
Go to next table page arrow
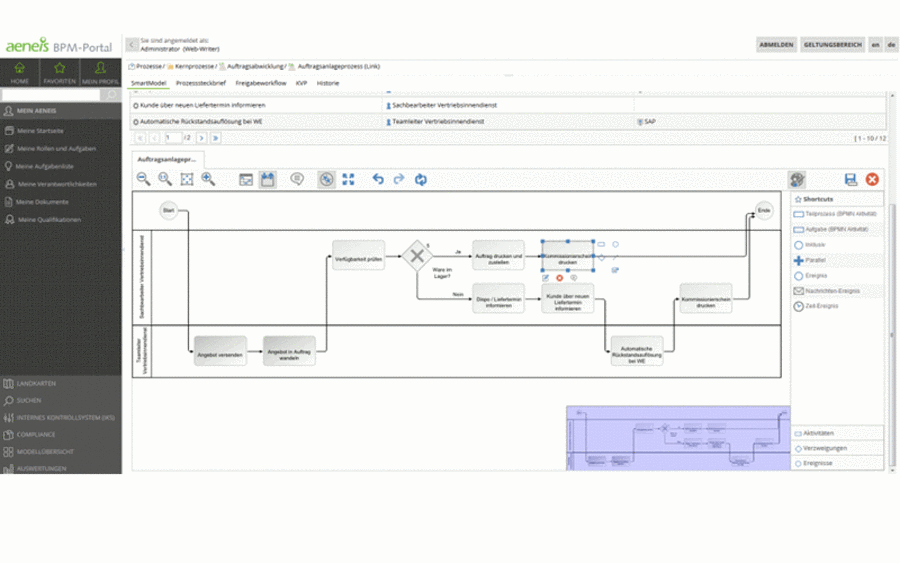(201, 138)
